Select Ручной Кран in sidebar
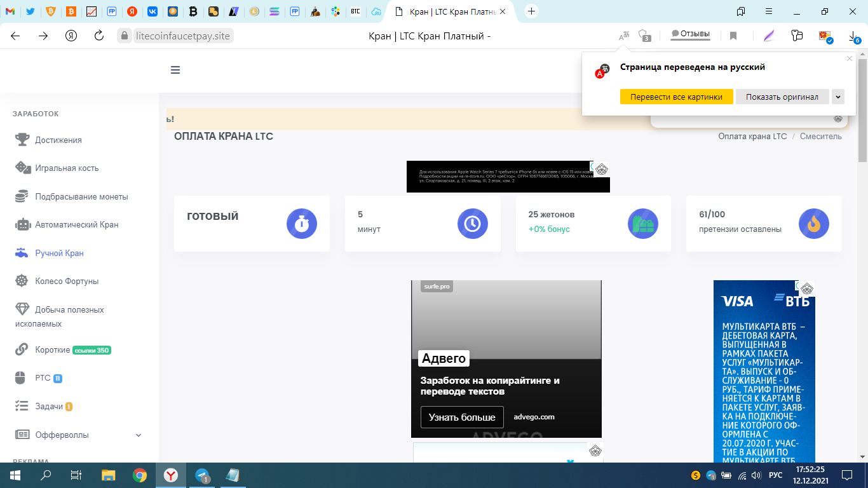 coord(59,253)
